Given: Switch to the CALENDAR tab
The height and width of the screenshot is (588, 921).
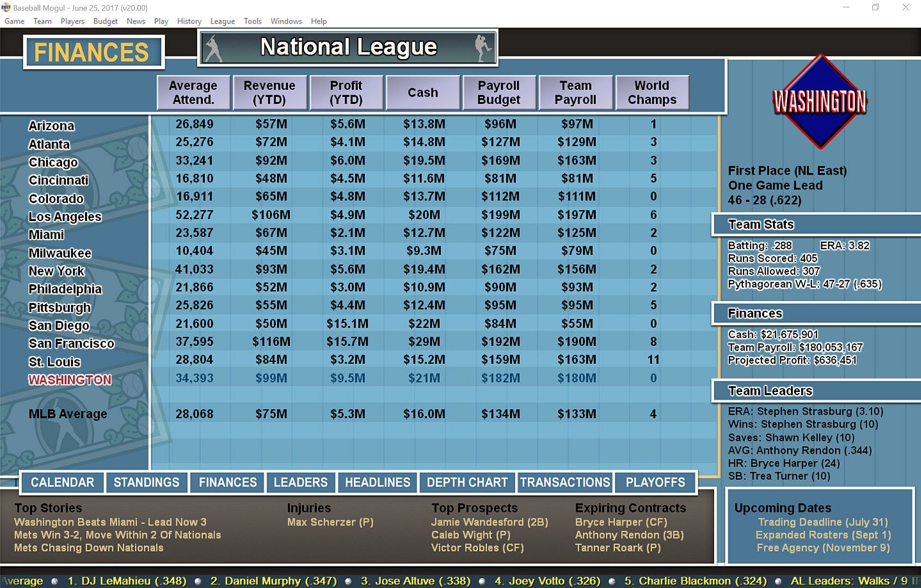Looking at the screenshot, I should [63, 482].
